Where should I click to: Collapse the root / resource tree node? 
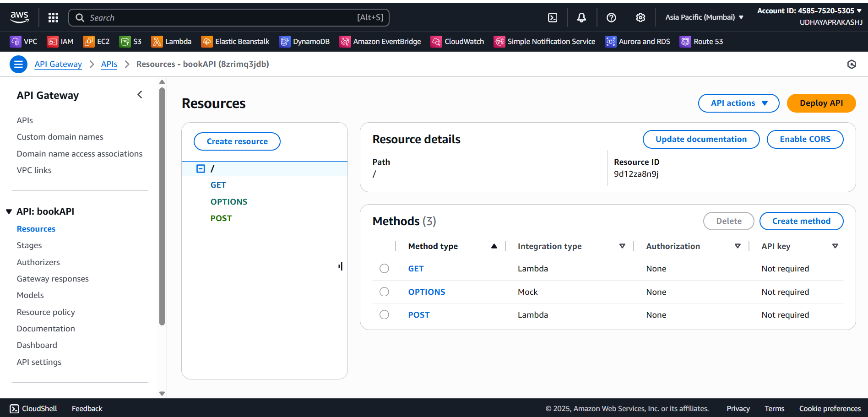click(x=201, y=168)
